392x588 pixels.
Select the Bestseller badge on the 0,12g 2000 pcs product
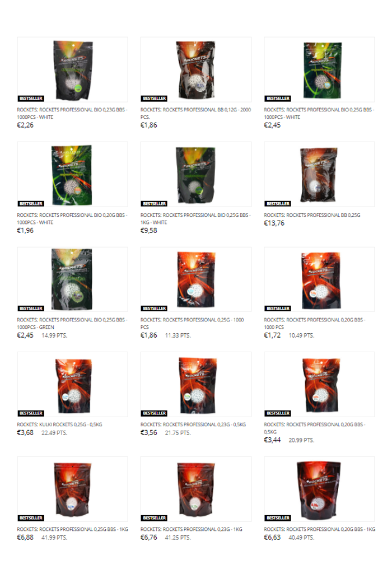point(154,98)
